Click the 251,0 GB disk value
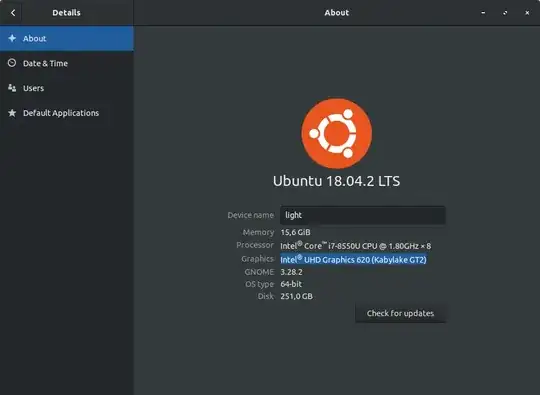This screenshot has height=395, width=540. point(297,296)
